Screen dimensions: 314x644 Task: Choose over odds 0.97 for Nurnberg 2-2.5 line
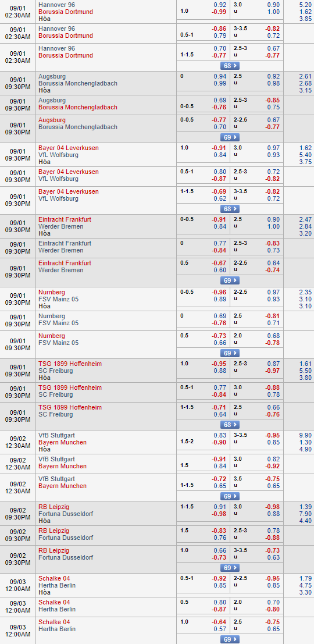tap(273, 292)
